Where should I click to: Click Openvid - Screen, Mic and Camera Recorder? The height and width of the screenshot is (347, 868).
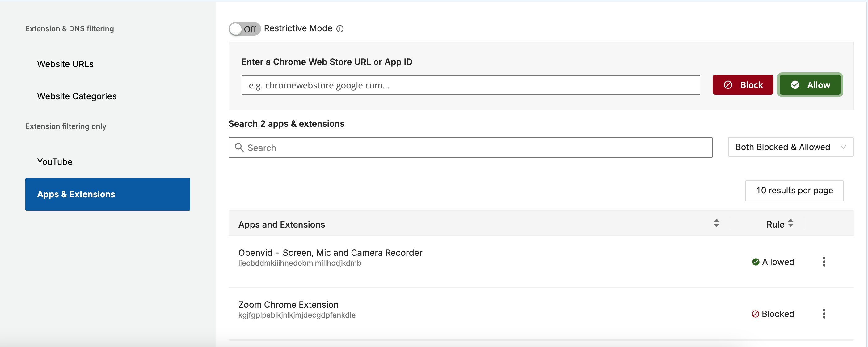pos(330,253)
